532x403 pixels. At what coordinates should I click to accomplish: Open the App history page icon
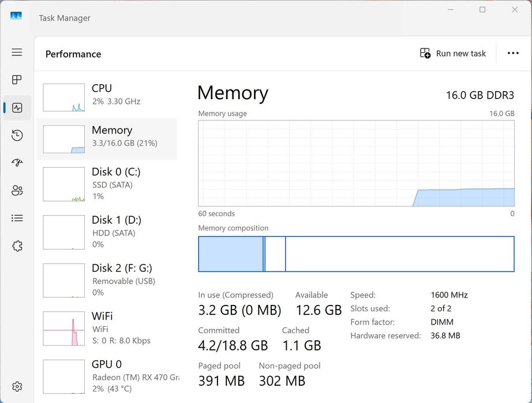[17, 135]
